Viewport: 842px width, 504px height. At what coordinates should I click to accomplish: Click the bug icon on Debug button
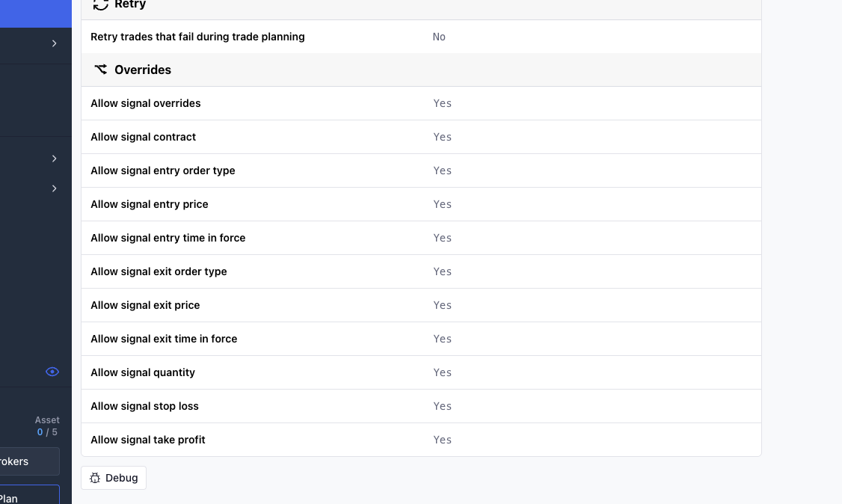coord(95,478)
